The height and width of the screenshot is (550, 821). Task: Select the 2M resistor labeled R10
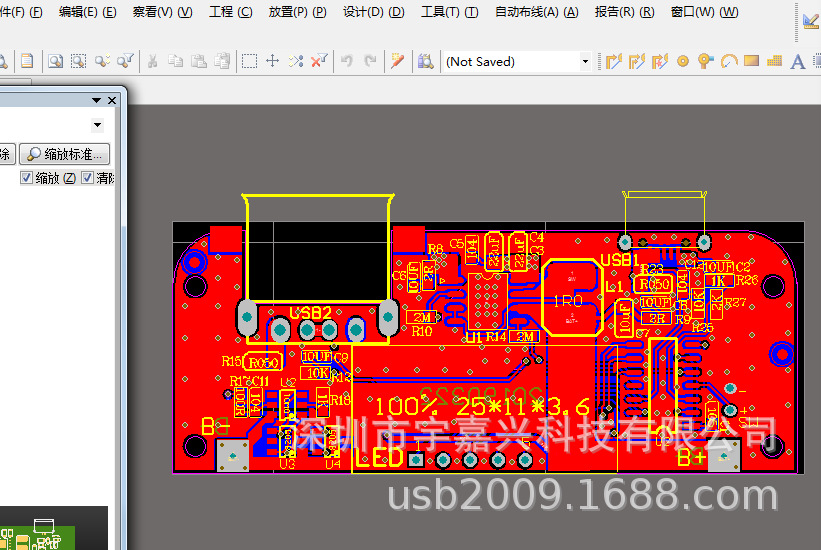click(x=421, y=317)
